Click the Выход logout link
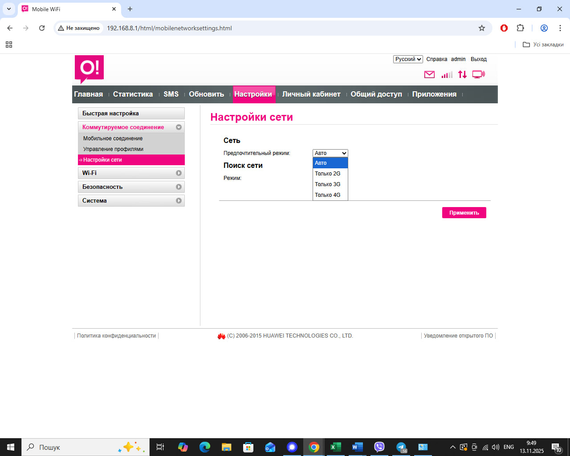This screenshot has width=570, height=456. [x=478, y=59]
